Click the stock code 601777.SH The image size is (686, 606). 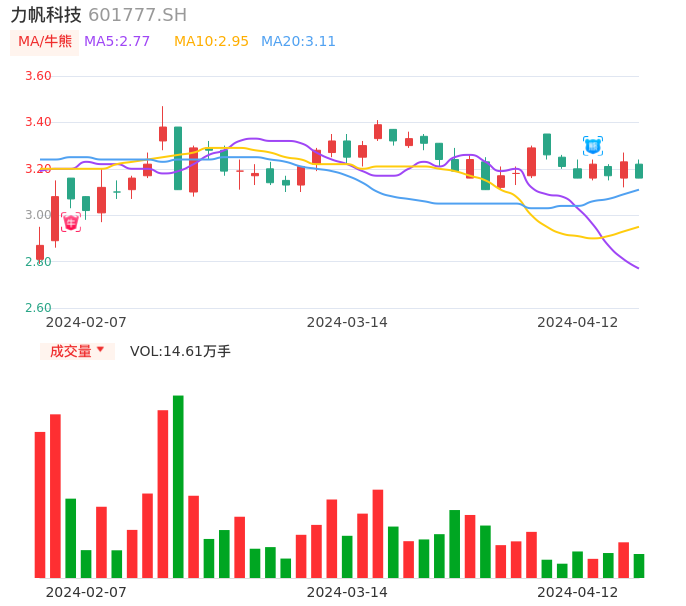pos(137,15)
